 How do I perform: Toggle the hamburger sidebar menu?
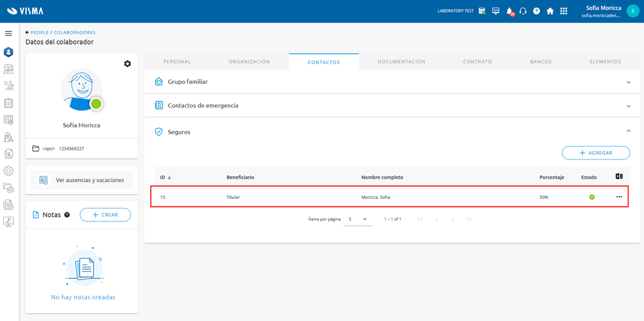pos(8,33)
